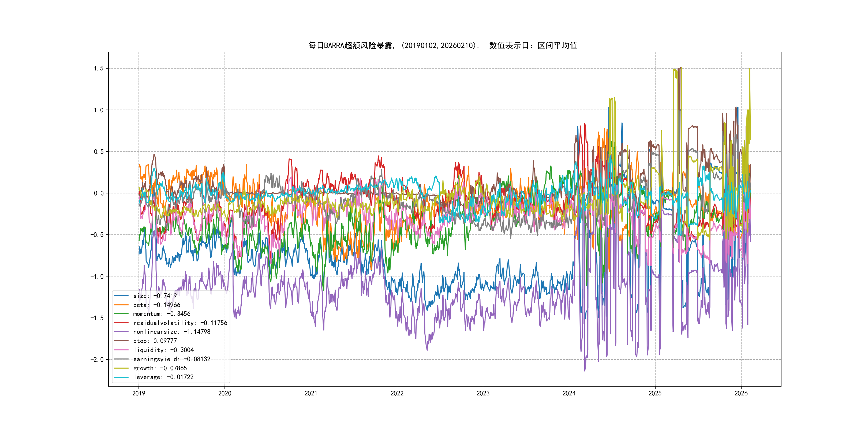Click the 1.5 y-axis tick label
The image size is (868, 434).
[x=98, y=68]
